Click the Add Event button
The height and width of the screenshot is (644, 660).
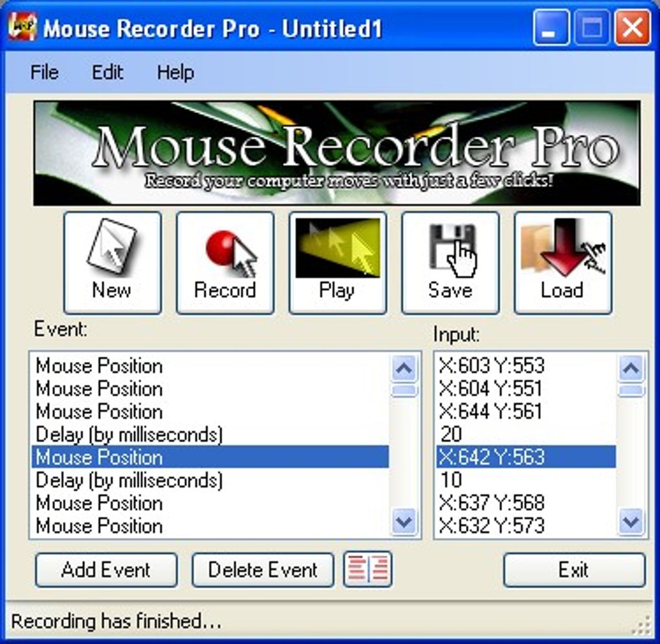click(x=106, y=570)
